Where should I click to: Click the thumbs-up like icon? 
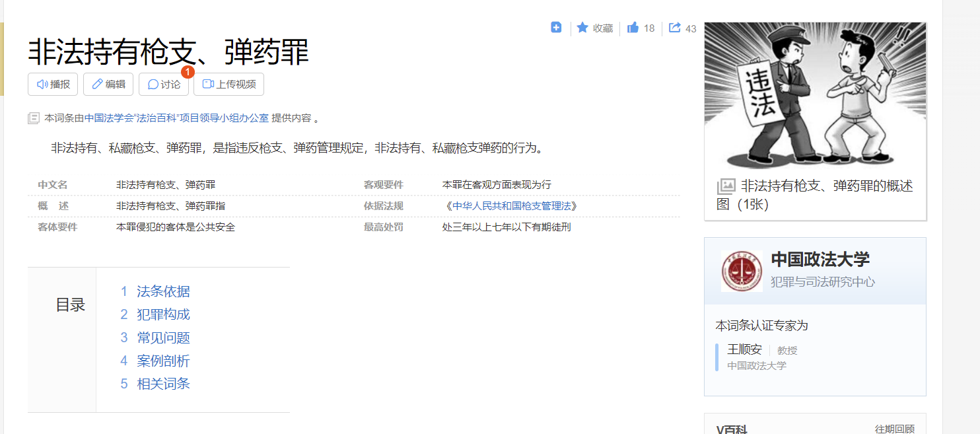tap(633, 28)
